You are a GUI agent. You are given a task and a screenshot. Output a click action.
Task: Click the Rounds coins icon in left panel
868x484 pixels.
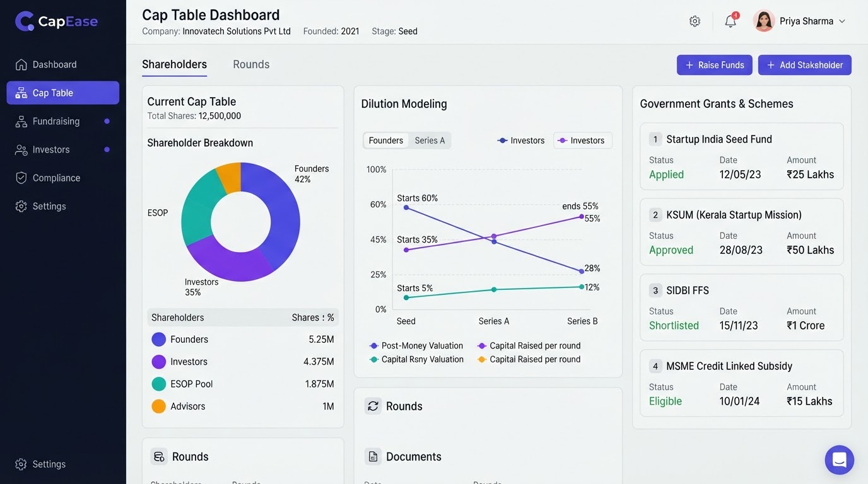pyautogui.click(x=159, y=456)
